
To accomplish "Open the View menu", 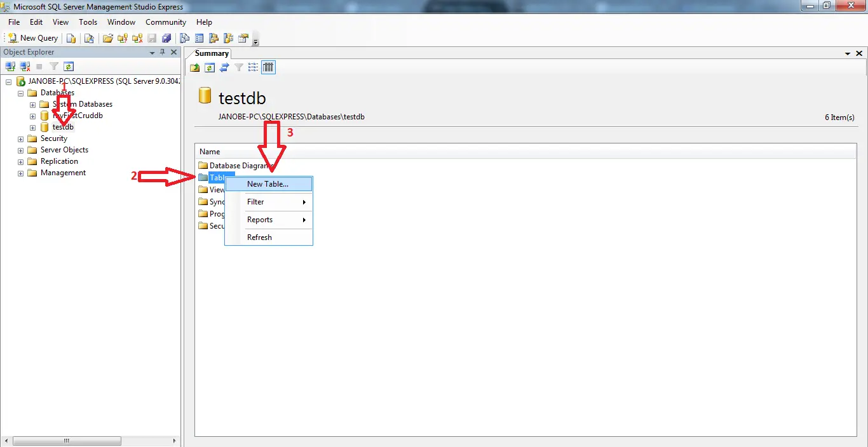I will [61, 22].
